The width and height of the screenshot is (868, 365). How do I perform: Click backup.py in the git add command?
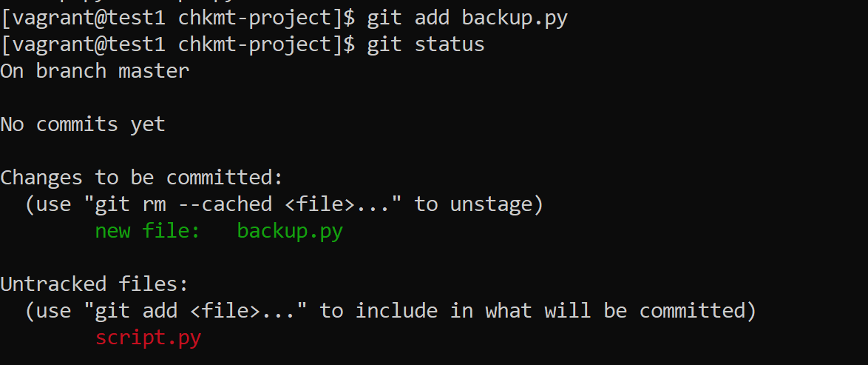coord(515,18)
